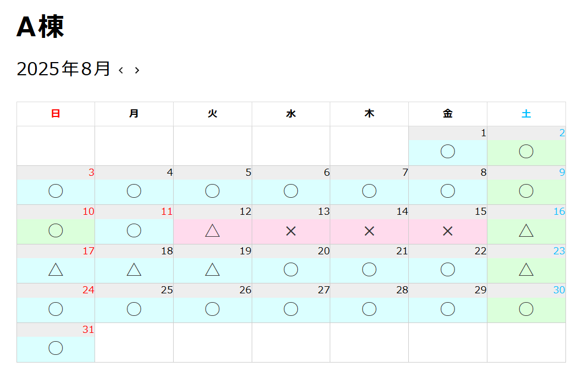
Task: Select the triangle on Sunday August 17
Action: [x=56, y=270]
